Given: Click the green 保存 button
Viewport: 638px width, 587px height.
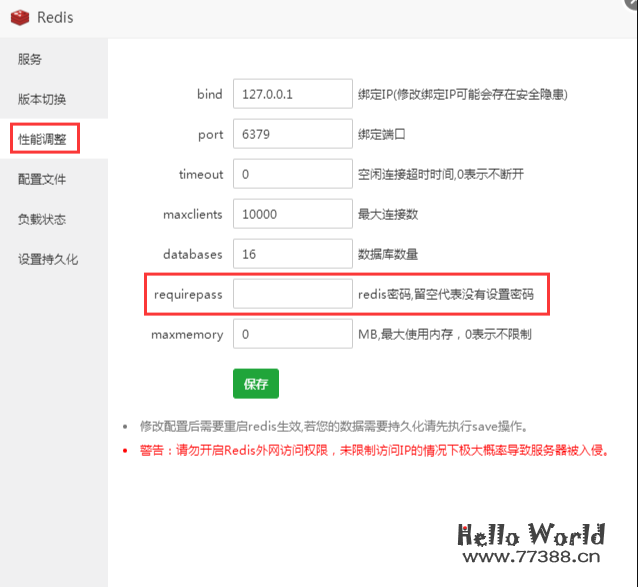Looking at the screenshot, I should (256, 384).
